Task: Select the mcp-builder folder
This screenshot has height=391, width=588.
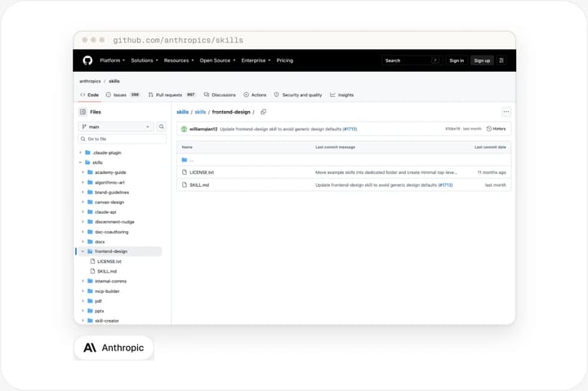Action: [107, 291]
